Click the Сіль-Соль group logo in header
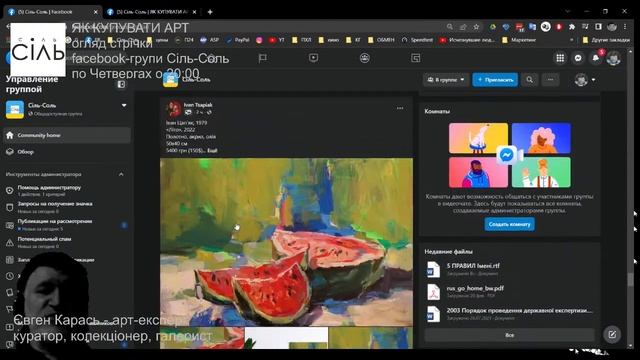The width and height of the screenshot is (640, 360). click(170, 79)
